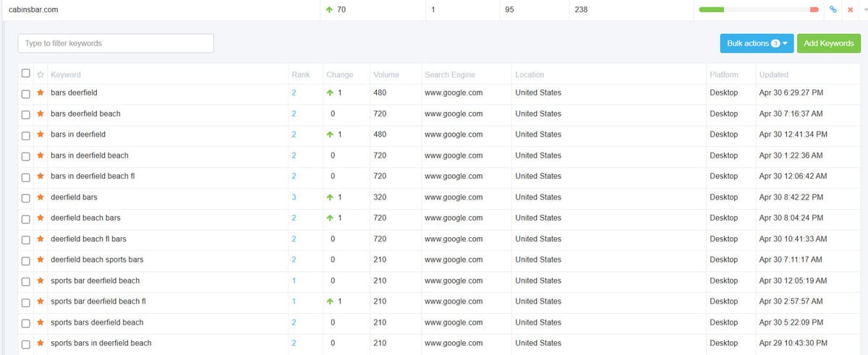Sort by the Platform column header

pos(724,74)
